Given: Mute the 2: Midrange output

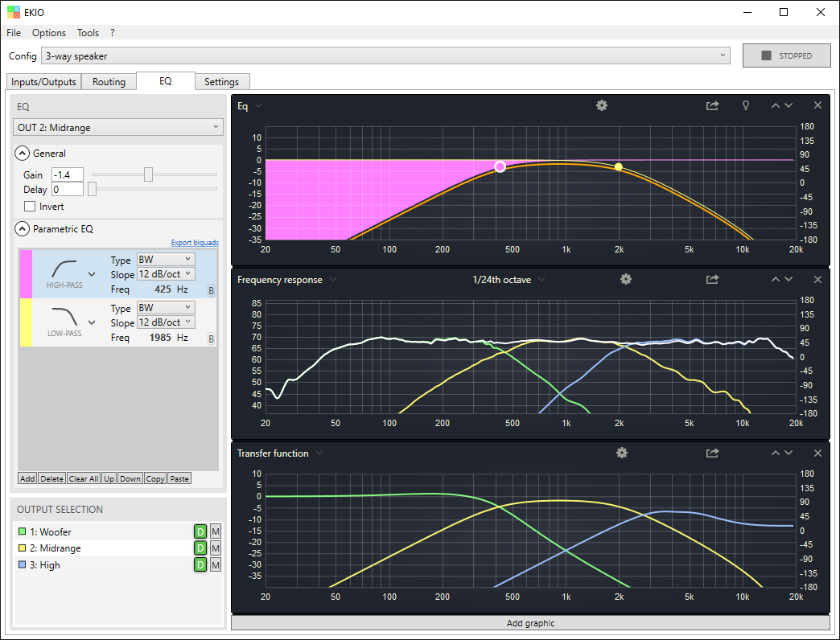Looking at the screenshot, I should pos(216,548).
